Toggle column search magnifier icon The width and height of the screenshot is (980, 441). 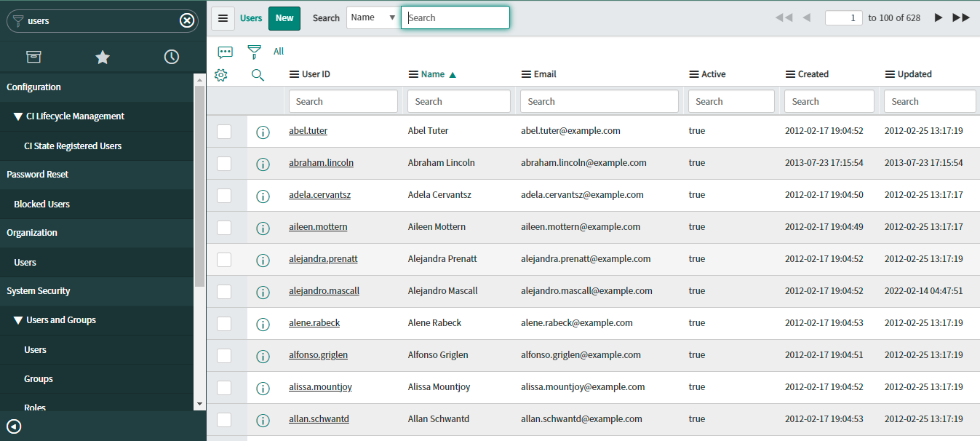point(258,74)
